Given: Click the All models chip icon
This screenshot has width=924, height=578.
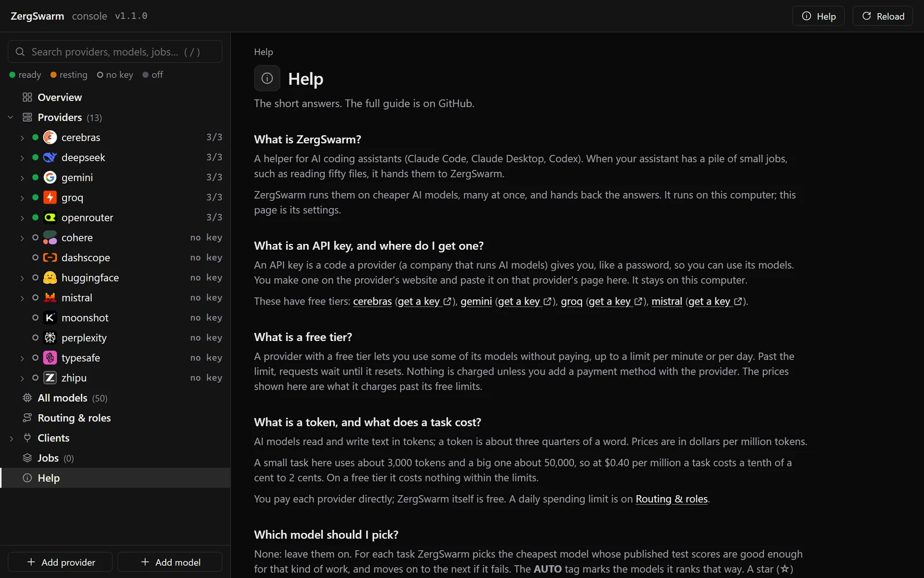Looking at the screenshot, I should [27, 398].
